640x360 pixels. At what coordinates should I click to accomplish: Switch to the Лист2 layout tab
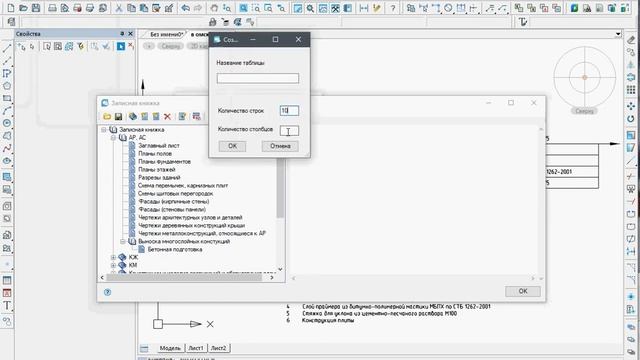[x=218, y=348]
